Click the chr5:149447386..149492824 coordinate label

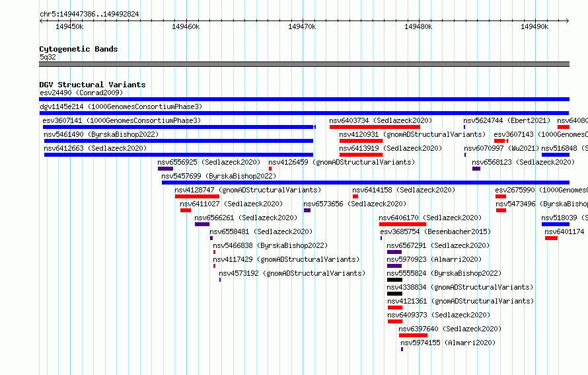[x=89, y=15]
